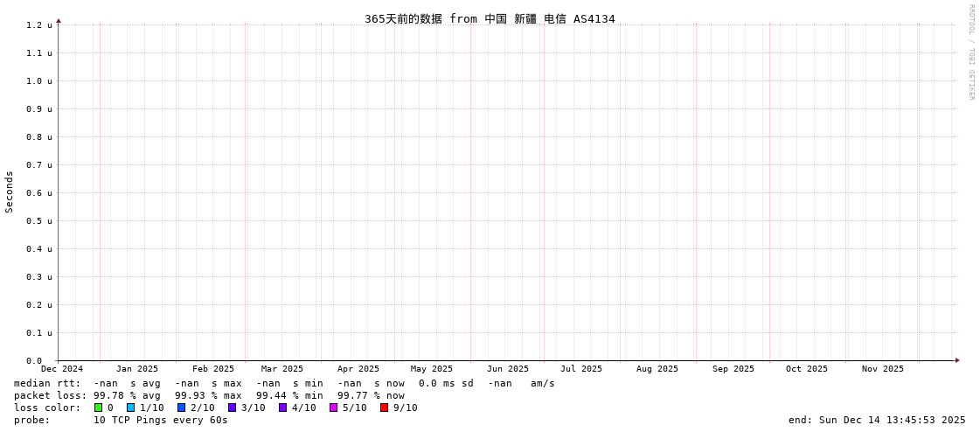
Task: Select the magenta 5/10 loss swatch
Action: [334, 408]
